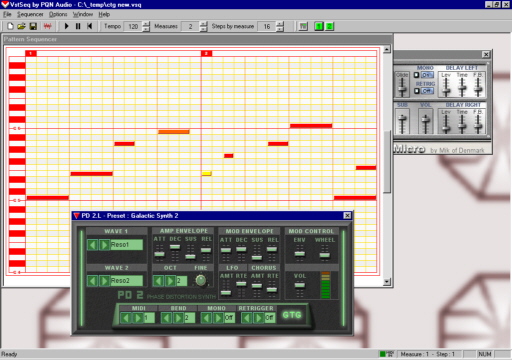Open the Window menu
The width and height of the screenshot is (512, 360).
click(x=83, y=14)
